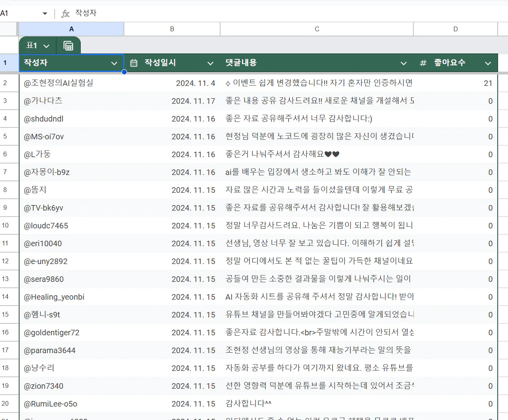Click inside the formula bar showing 작성자
508x420 pixels.
[x=158, y=13]
